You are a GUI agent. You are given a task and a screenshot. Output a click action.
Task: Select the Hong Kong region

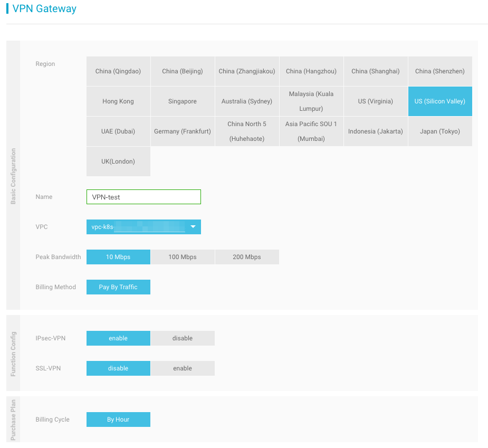(118, 101)
